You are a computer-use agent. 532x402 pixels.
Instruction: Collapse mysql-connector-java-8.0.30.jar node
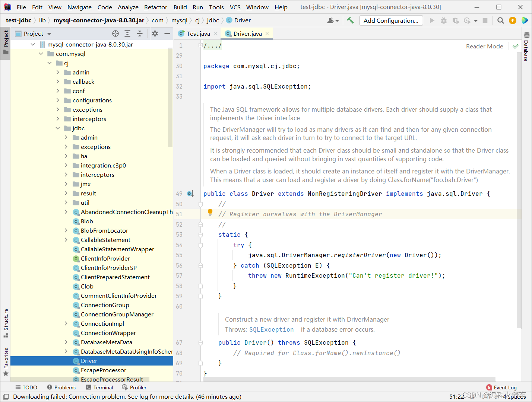click(33, 44)
